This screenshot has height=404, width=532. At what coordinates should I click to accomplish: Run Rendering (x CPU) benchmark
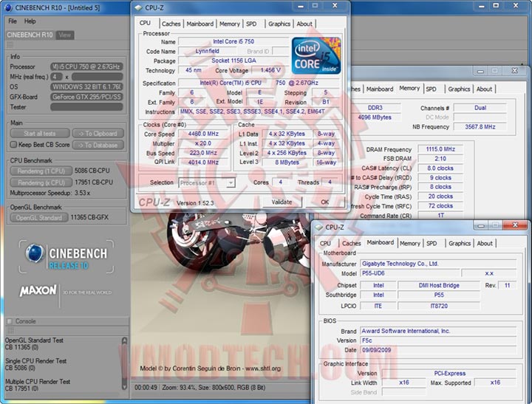pyautogui.click(x=41, y=182)
